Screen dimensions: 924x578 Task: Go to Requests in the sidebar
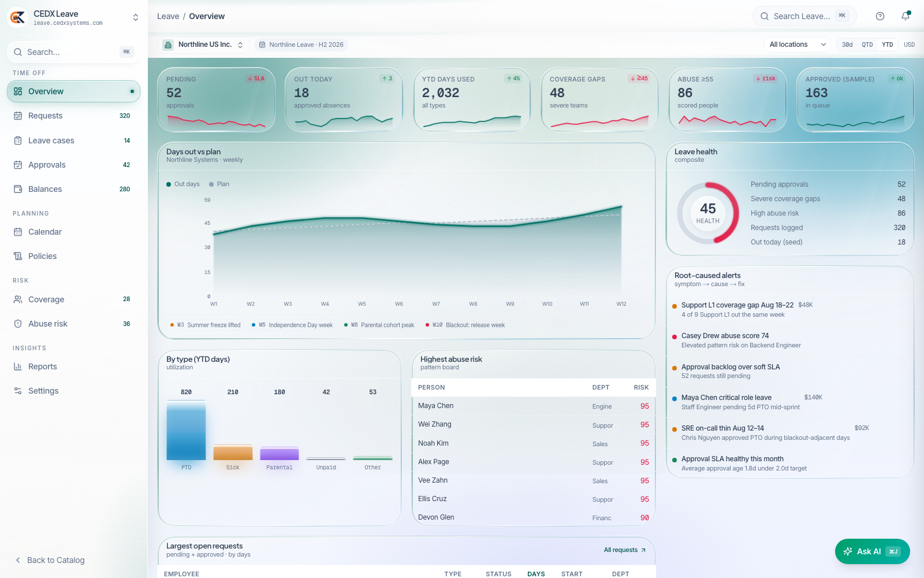point(73,116)
